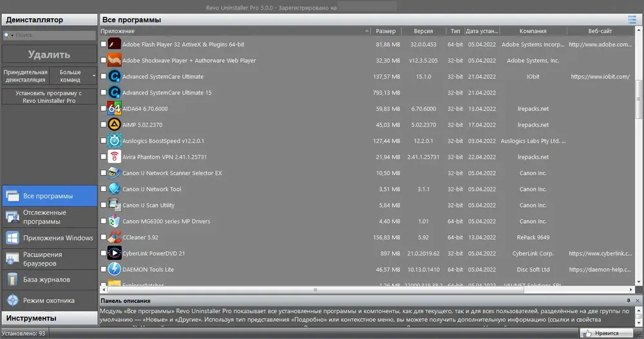Select the Avira Phantom VPN checkbox
This screenshot has height=339, width=644.
click(x=104, y=156)
